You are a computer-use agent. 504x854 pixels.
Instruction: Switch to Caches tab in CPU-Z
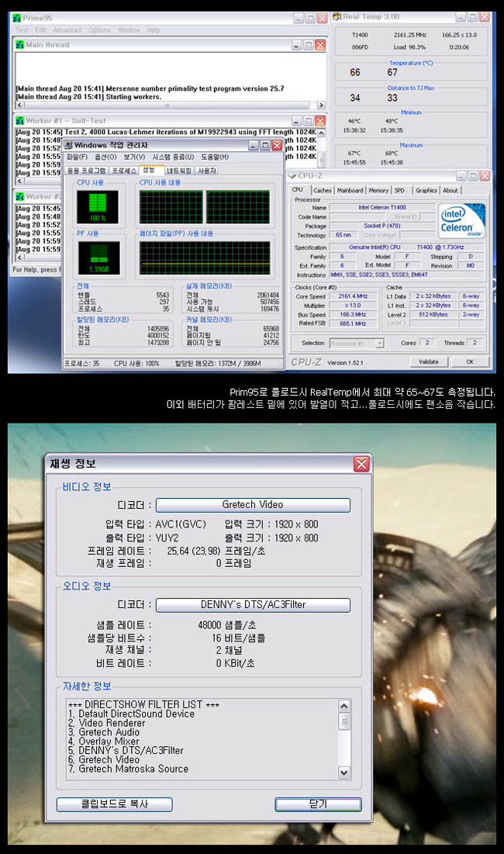(323, 190)
